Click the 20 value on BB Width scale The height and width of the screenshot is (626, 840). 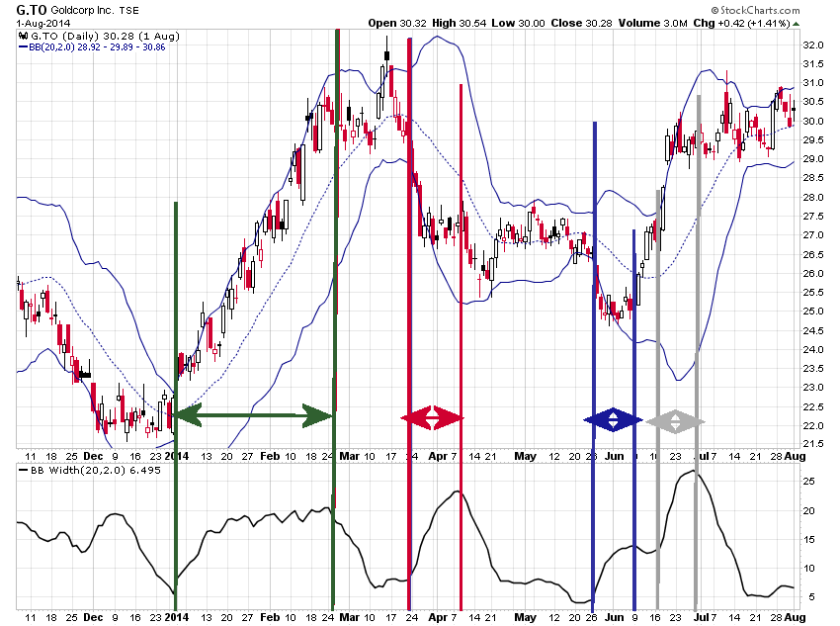tap(809, 510)
